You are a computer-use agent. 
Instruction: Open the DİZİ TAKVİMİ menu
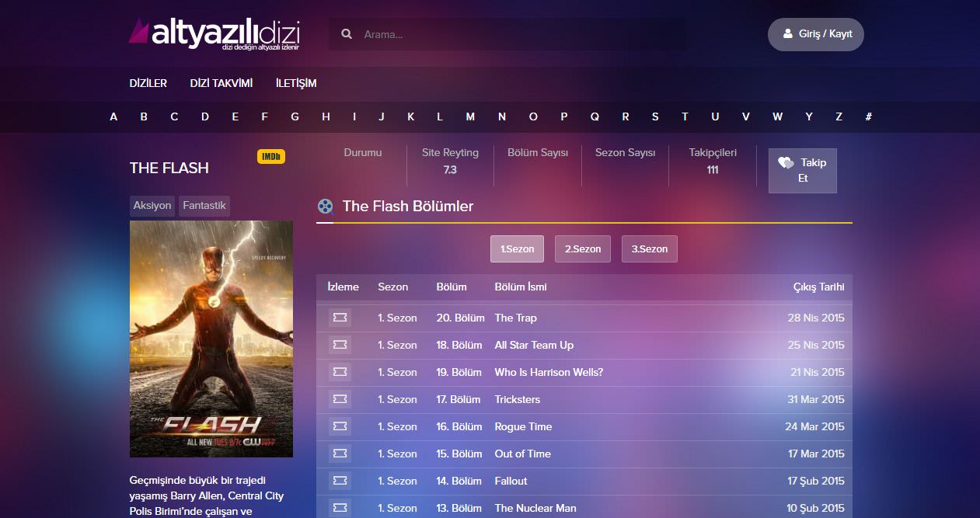221,83
